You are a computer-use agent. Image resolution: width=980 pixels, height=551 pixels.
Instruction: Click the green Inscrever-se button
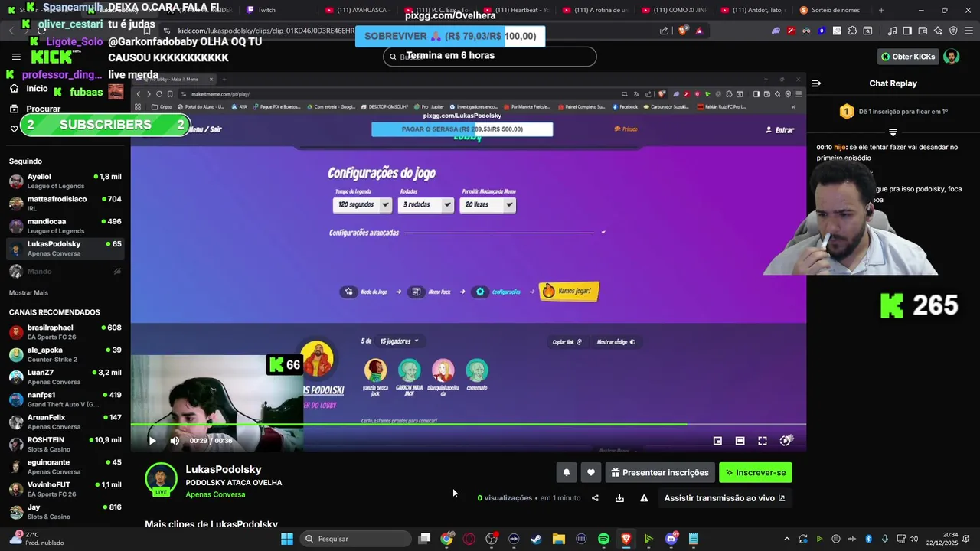(756, 473)
